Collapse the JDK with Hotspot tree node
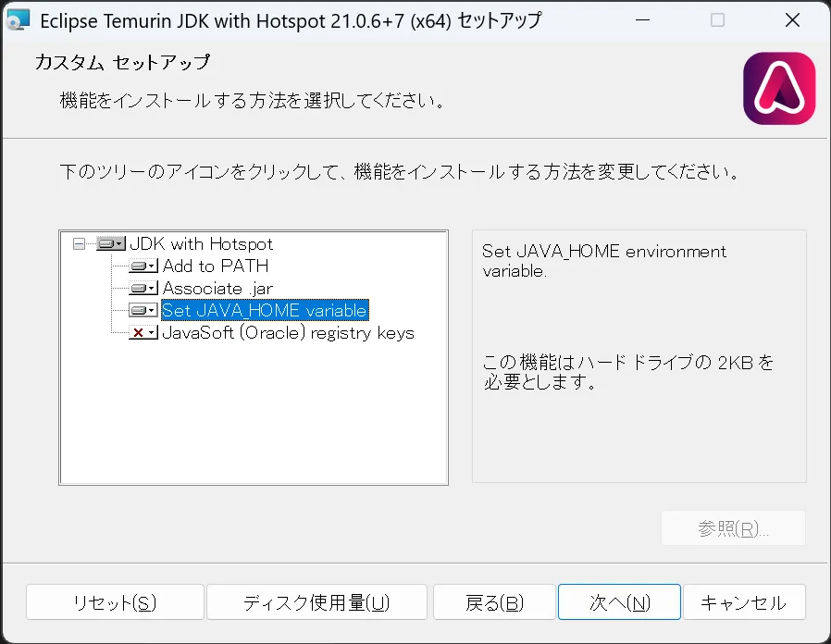Viewport: 831px width, 644px height. coord(79,244)
